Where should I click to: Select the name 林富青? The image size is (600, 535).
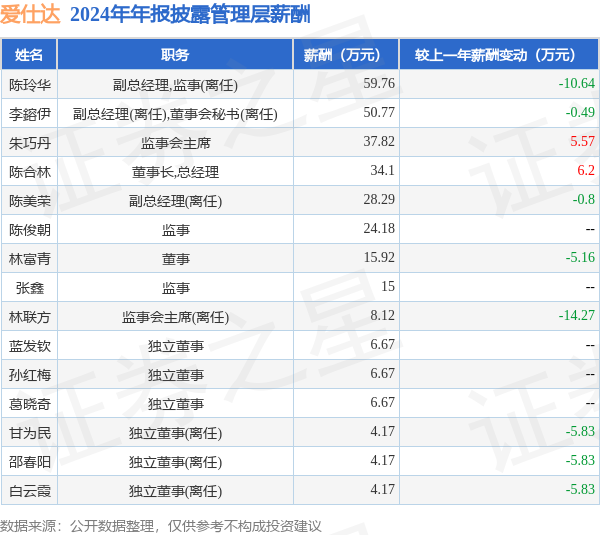click(x=29, y=259)
